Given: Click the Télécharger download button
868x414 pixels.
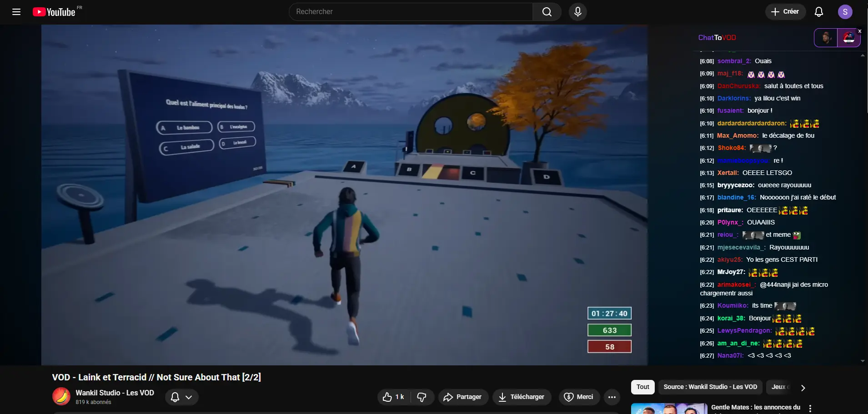Looking at the screenshot, I should [x=522, y=397].
